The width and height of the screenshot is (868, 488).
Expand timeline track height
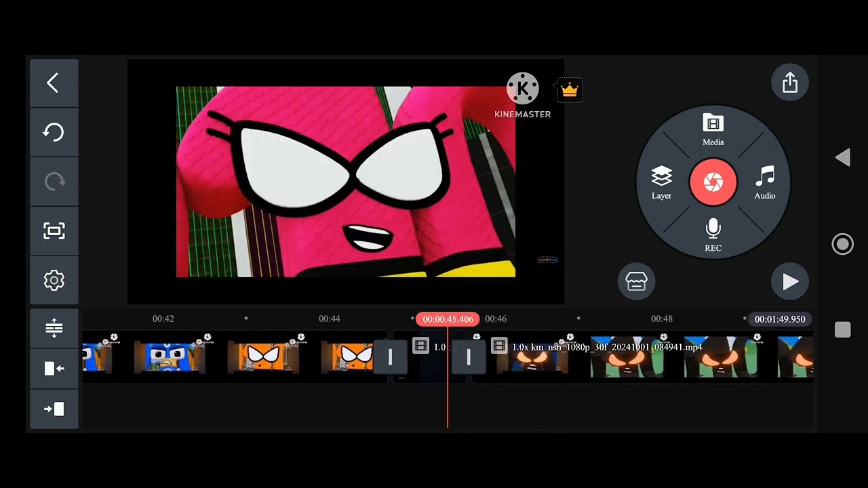point(54,329)
